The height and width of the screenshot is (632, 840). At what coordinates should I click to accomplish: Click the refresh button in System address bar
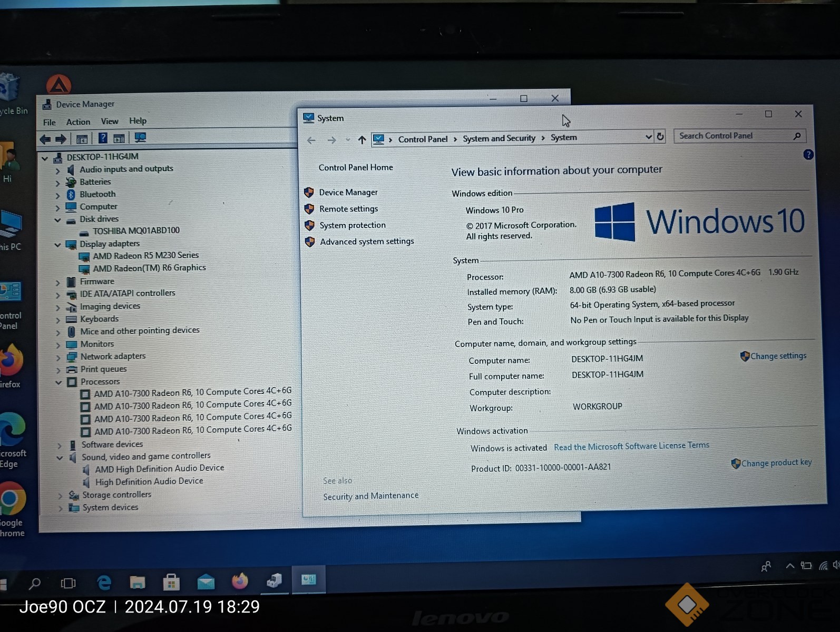coord(660,137)
